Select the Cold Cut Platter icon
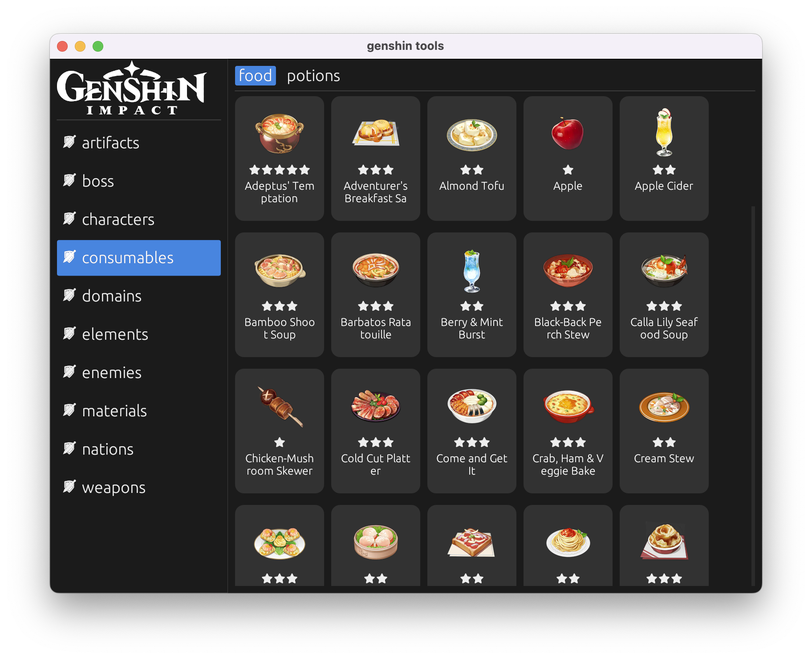The image size is (812, 659). (376, 406)
